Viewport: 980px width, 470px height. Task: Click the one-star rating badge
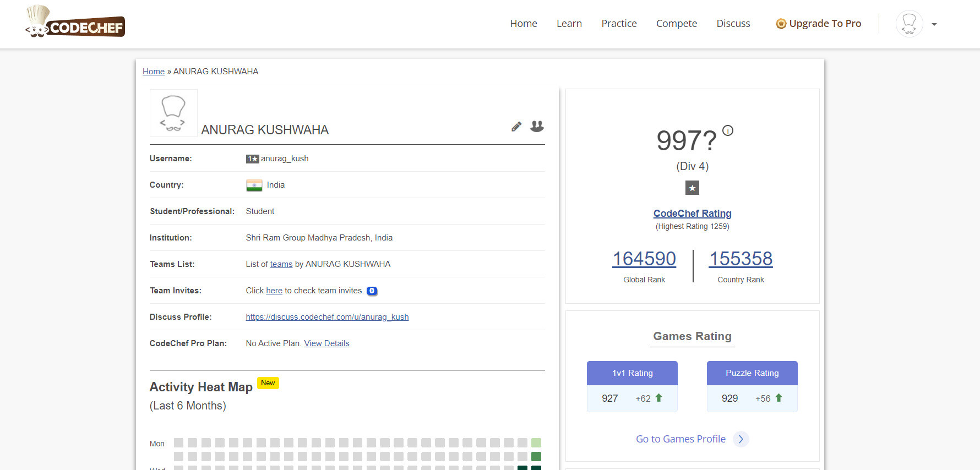(692, 188)
